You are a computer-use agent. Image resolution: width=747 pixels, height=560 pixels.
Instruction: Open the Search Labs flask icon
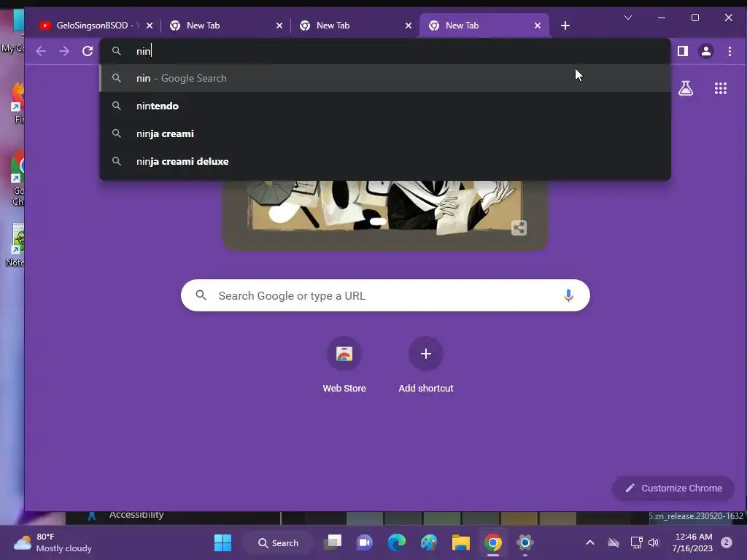click(686, 88)
